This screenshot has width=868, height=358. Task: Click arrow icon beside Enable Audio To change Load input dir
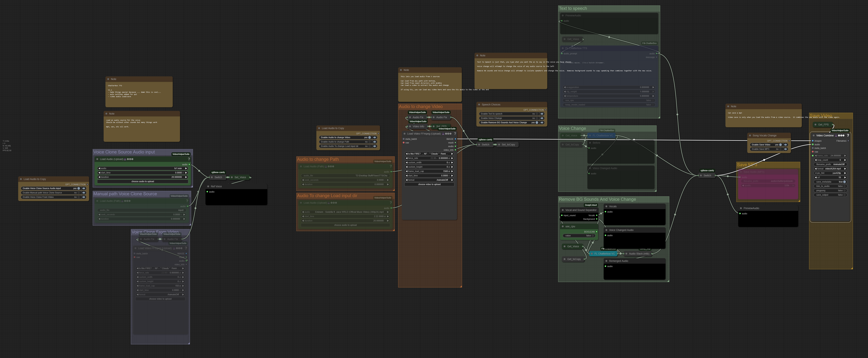click(x=374, y=146)
